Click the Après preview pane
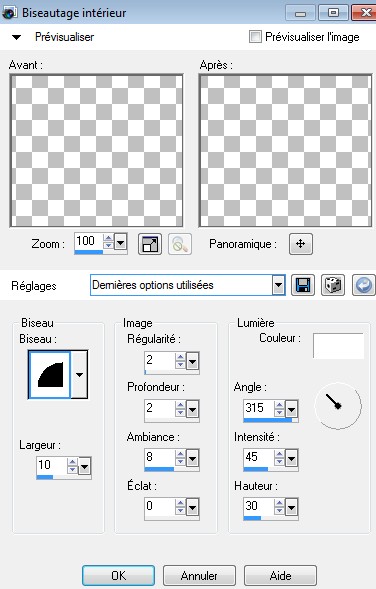376x589 pixels. (x=285, y=151)
